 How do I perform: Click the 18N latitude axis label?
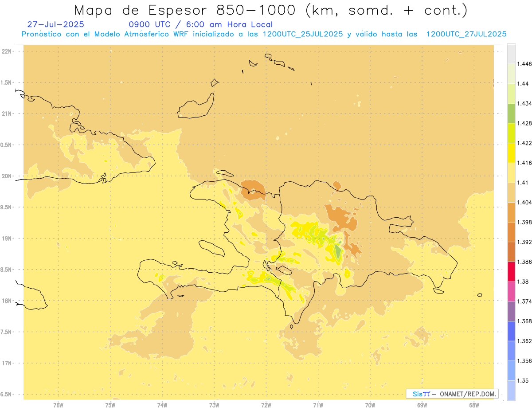tap(8, 301)
